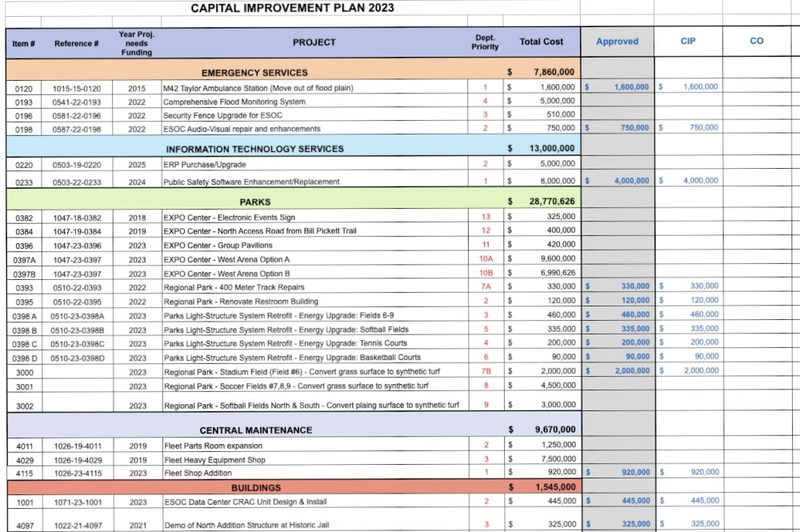Image resolution: width=800 pixels, height=532 pixels.
Task: Click the 'Dept. Priority' column header
Action: coord(485,42)
